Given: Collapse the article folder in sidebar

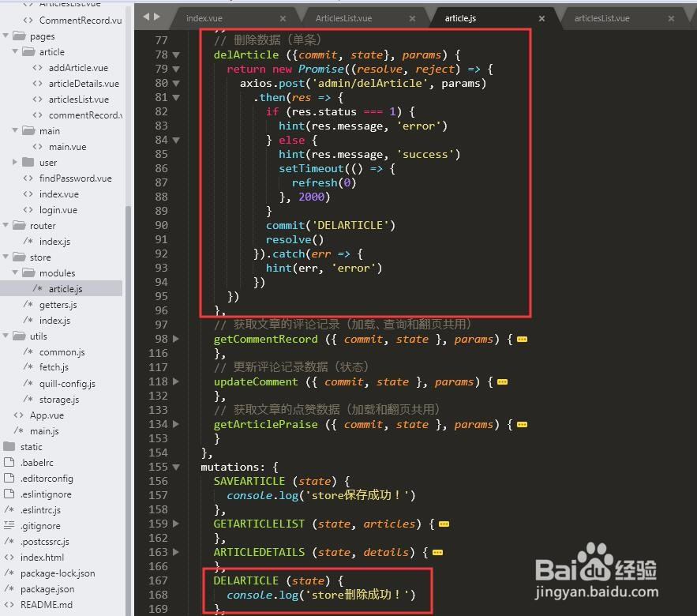Looking at the screenshot, I should pos(15,51).
